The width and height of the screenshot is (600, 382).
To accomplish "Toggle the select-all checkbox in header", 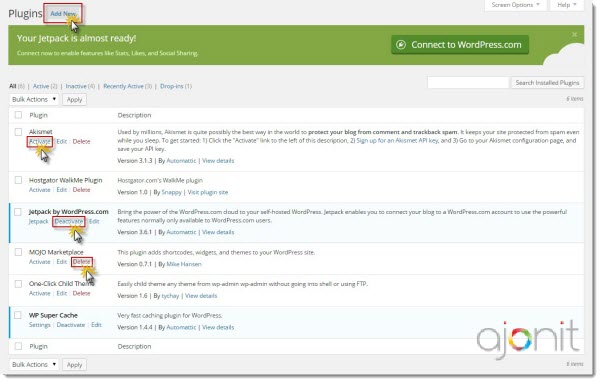I will click(x=18, y=115).
